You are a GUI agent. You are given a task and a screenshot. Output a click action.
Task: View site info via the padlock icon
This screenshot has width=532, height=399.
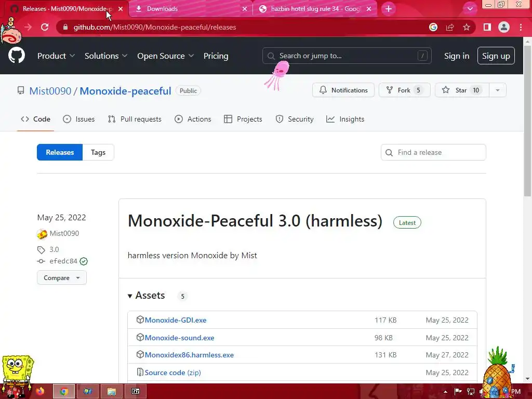tap(65, 27)
